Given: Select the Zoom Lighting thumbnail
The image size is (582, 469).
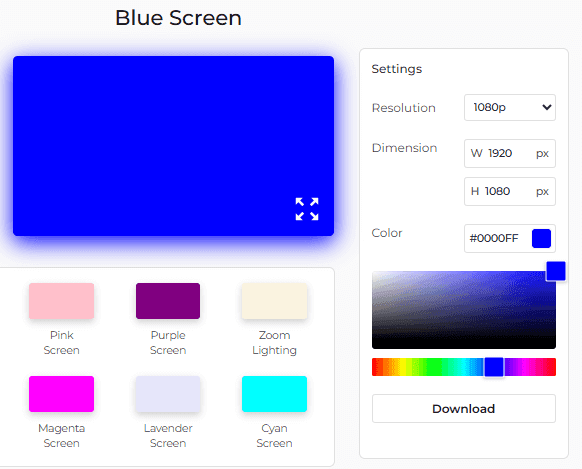Looking at the screenshot, I should tap(274, 301).
